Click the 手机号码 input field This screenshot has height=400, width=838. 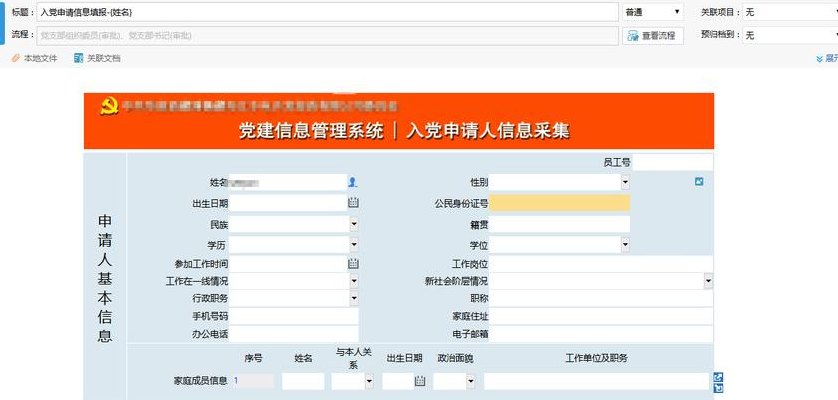293,316
